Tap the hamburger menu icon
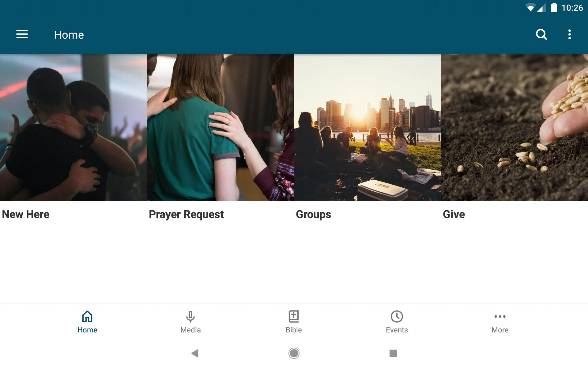 22,34
